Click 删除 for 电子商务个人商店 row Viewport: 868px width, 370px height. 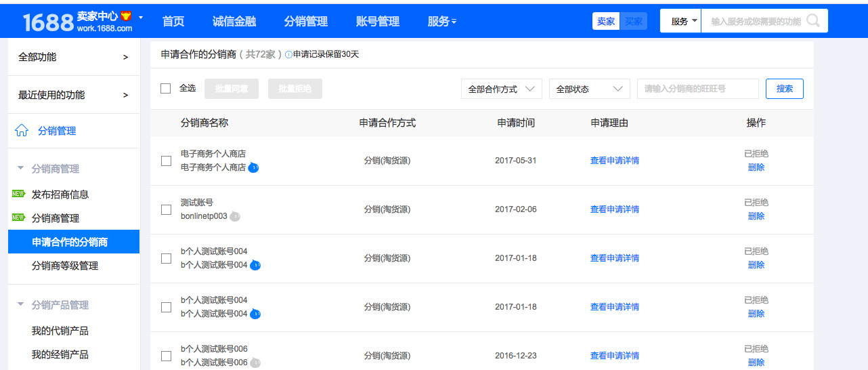click(x=756, y=167)
